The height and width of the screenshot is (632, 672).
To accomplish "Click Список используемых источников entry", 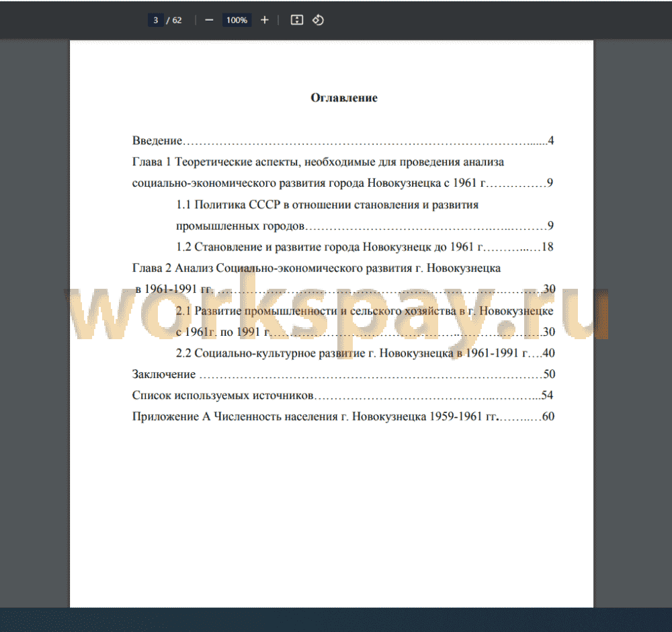I will (343, 395).
